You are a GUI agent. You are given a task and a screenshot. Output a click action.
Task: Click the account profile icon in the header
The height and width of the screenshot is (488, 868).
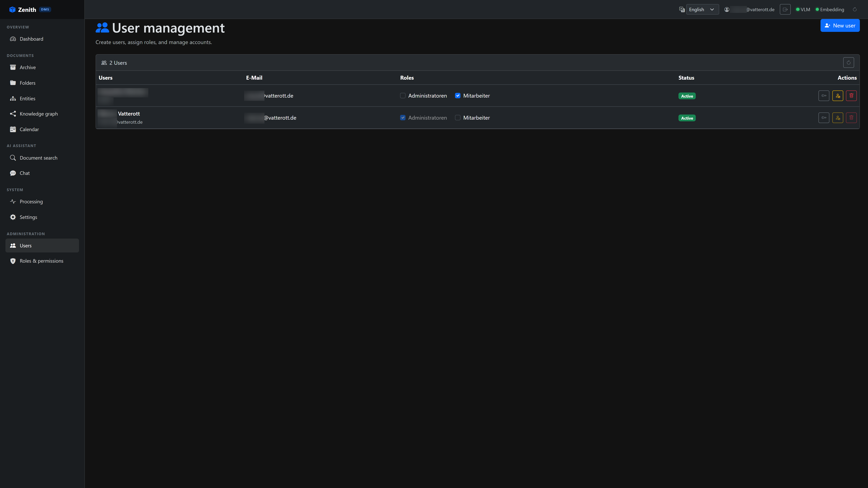pos(727,9)
